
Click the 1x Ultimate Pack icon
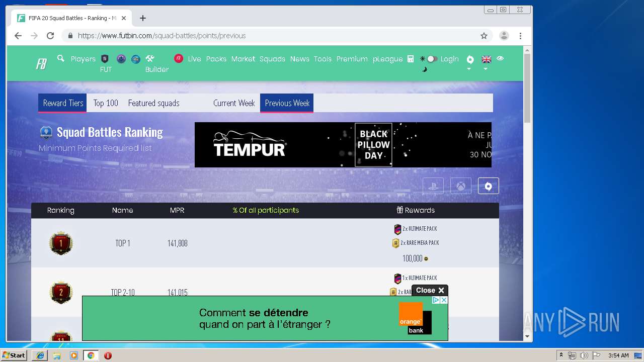397,279
